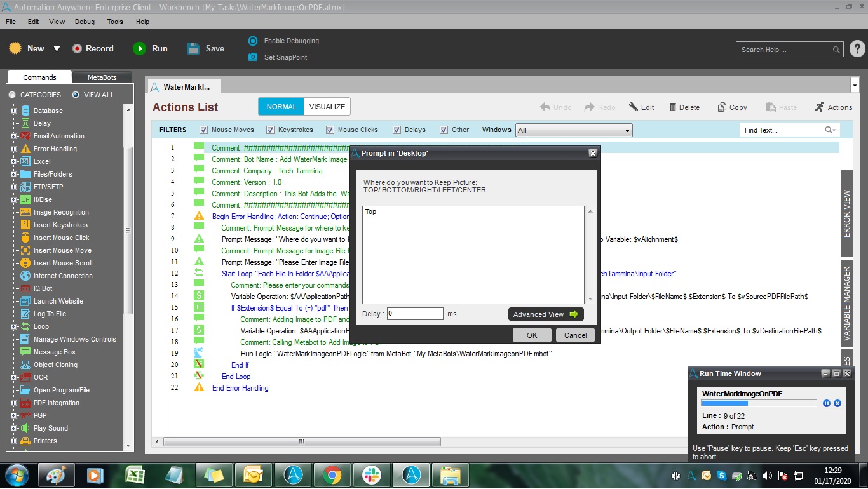The width and height of the screenshot is (868, 489).
Task: Select the Play Sound icon
Action: (25, 428)
